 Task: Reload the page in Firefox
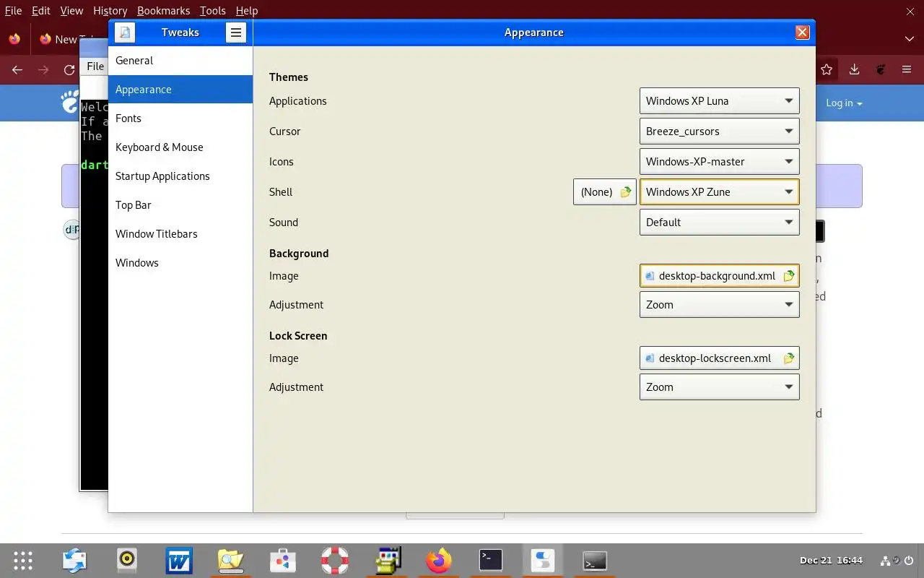[69, 70]
